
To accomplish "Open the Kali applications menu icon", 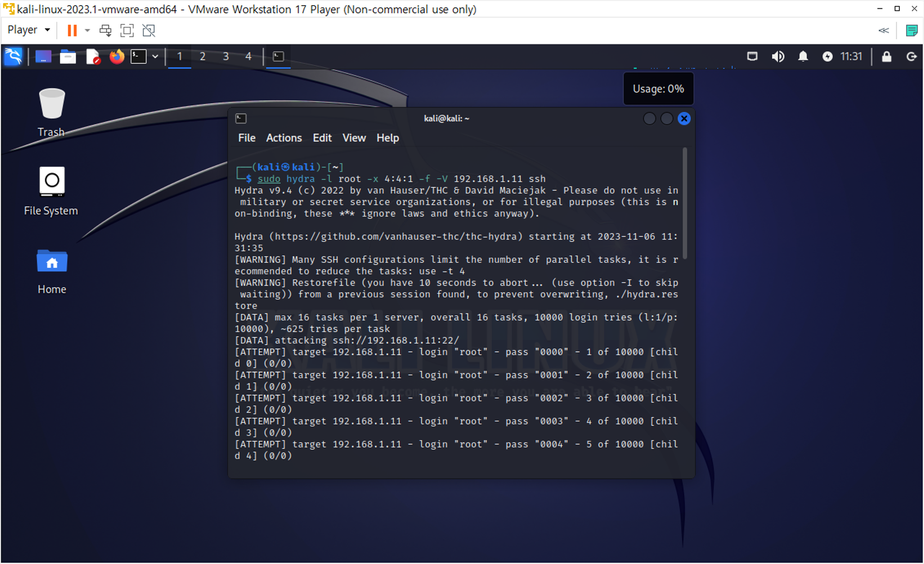I will coord(13,56).
